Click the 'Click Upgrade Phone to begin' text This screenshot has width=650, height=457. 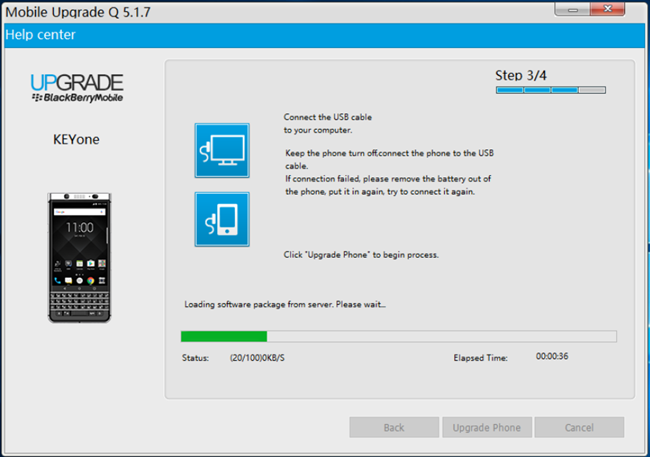(x=361, y=255)
